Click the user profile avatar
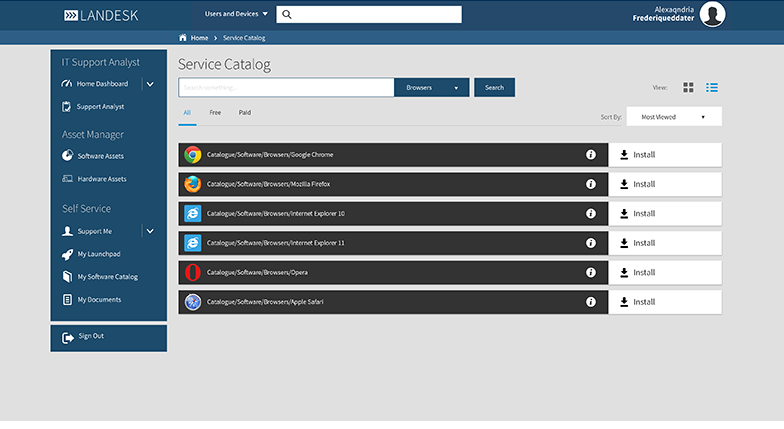This screenshot has width=784, height=429. point(712,14)
